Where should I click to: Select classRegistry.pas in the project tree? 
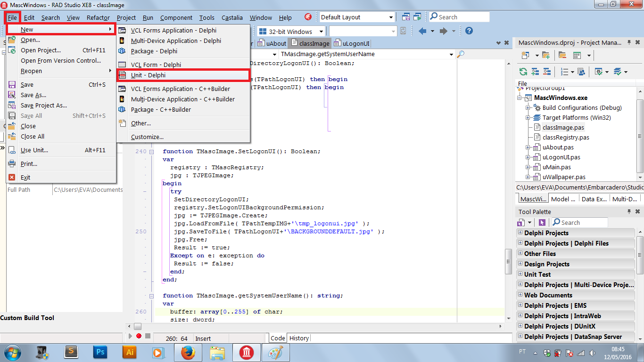[566, 137]
